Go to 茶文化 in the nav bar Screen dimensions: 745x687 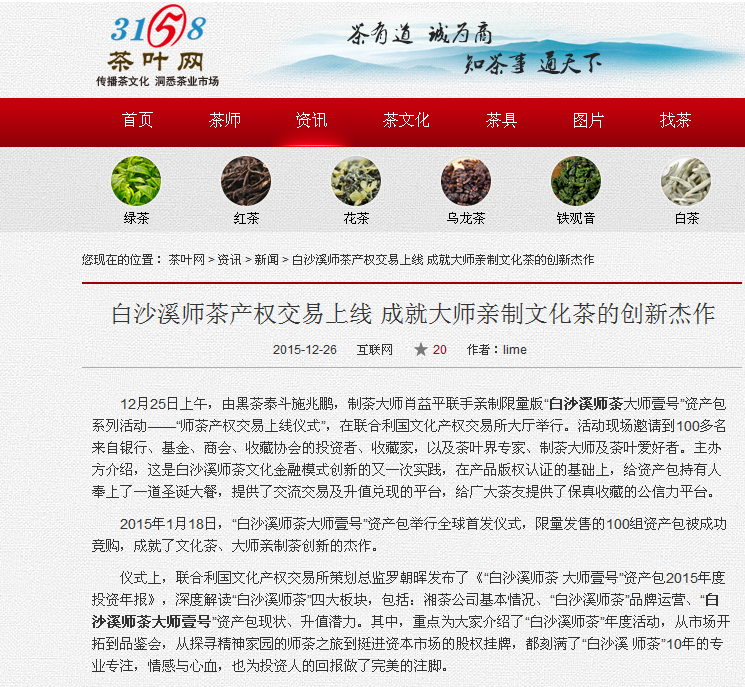point(406,120)
